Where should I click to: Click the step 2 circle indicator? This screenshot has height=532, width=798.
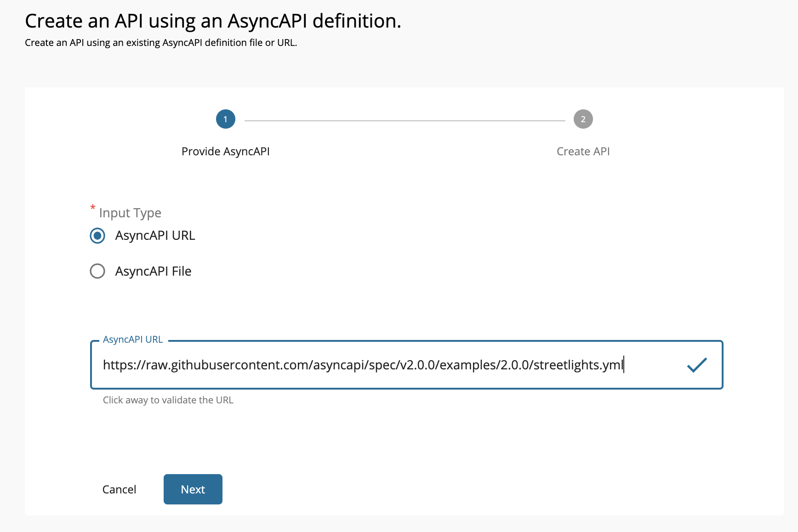coord(583,119)
